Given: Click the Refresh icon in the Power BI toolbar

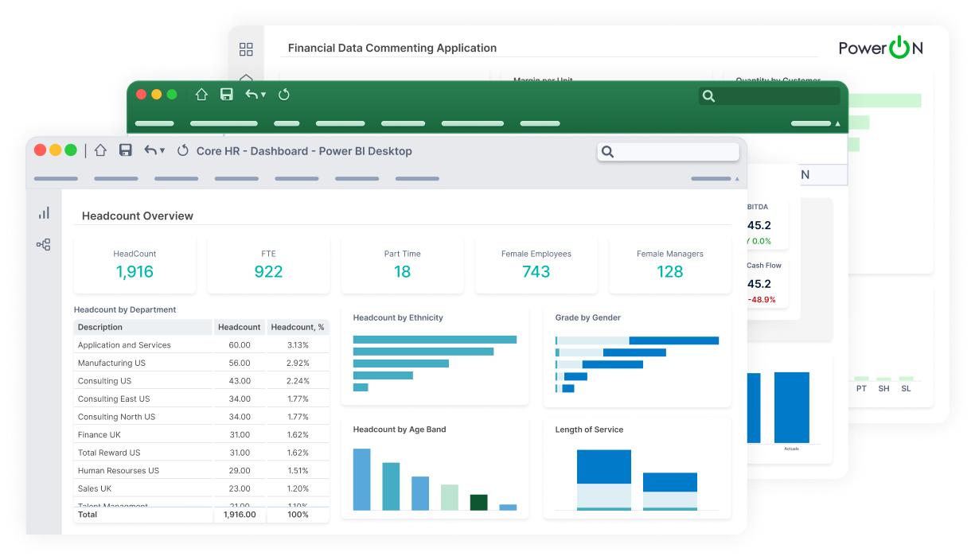Looking at the screenshot, I should pyautogui.click(x=182, y=151).
